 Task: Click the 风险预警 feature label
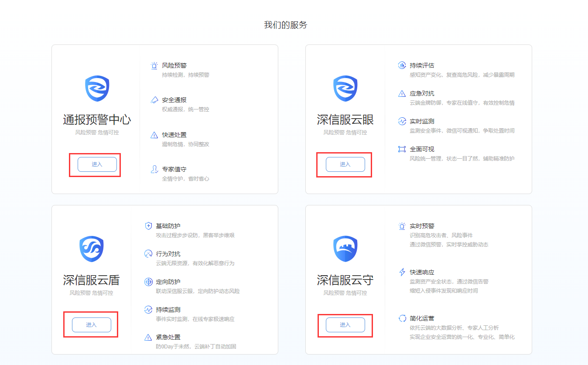coord(174,65)
